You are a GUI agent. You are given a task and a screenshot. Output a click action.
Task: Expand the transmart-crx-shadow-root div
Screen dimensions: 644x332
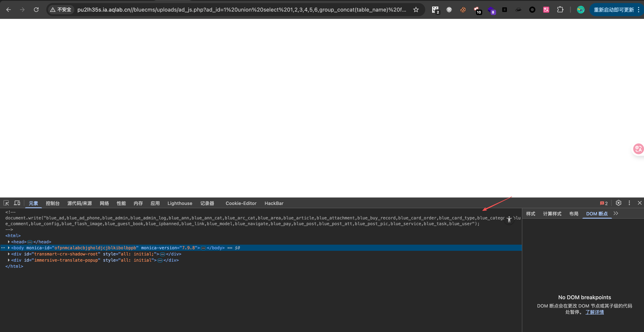[9, 254]
